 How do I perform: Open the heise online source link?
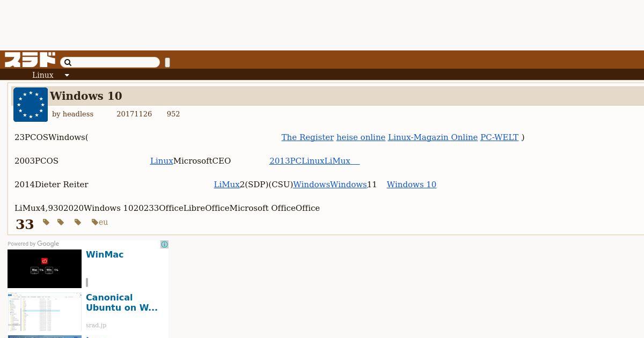(361, 137)
